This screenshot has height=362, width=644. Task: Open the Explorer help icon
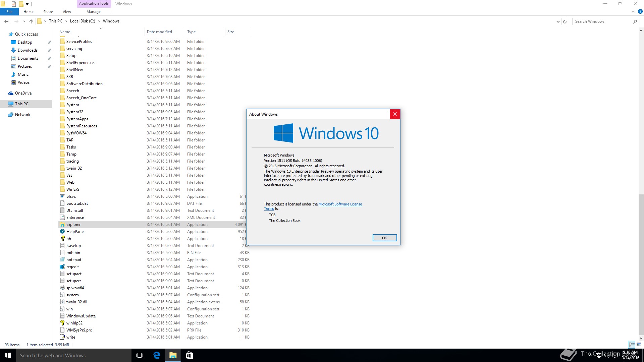[640, 11]
